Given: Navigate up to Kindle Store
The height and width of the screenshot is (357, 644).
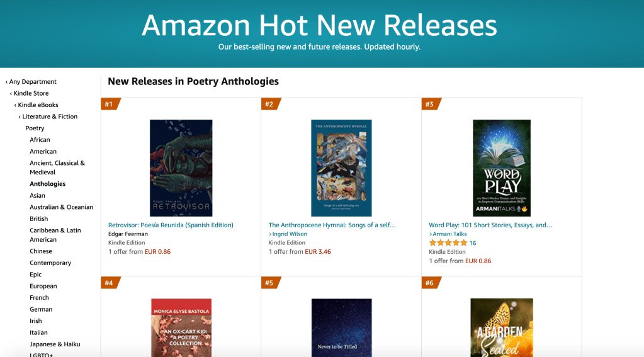Looking at the screenshot, I should [31, 93].
